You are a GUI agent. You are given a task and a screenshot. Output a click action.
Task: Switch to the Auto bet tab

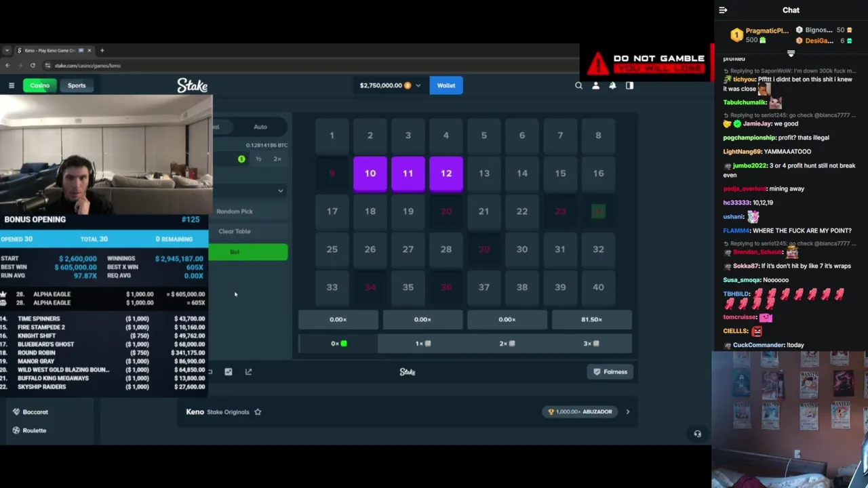tap(260, 127)
